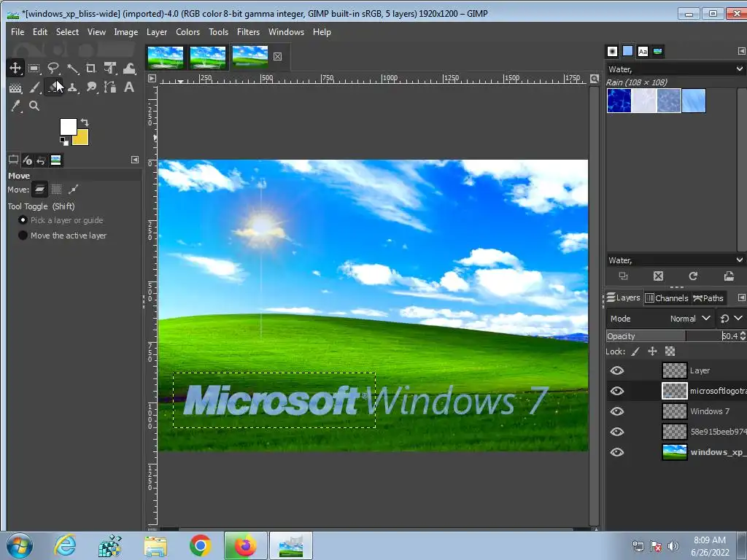The width and height of the screenshot is (747, 560).
Task: Select the light blue Rain pattern
Action: (x=694, y=101)
